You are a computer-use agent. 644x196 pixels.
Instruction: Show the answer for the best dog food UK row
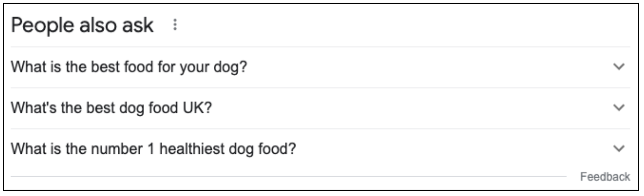tap(320, 108)
